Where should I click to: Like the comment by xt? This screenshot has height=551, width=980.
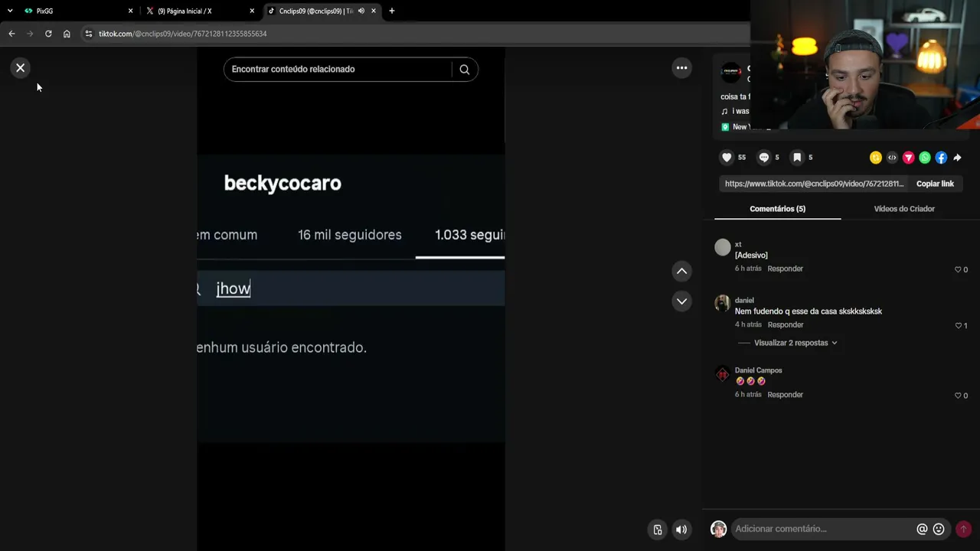click(x=958, y=269)
